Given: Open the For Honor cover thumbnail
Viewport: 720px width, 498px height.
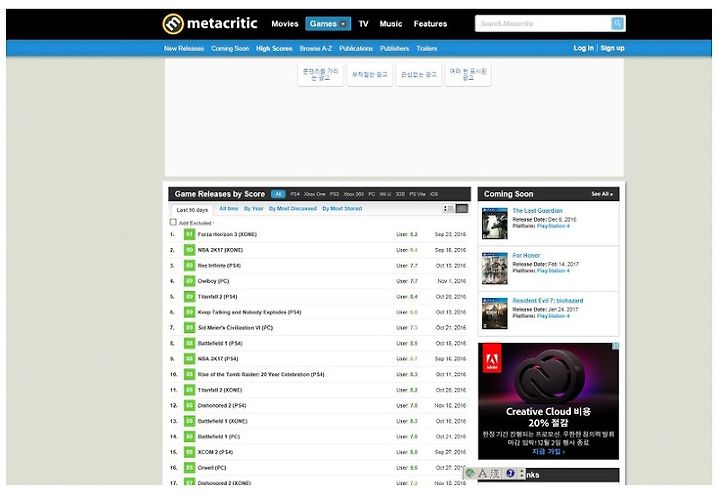Looking at the screenshot, I should (495, 269).
